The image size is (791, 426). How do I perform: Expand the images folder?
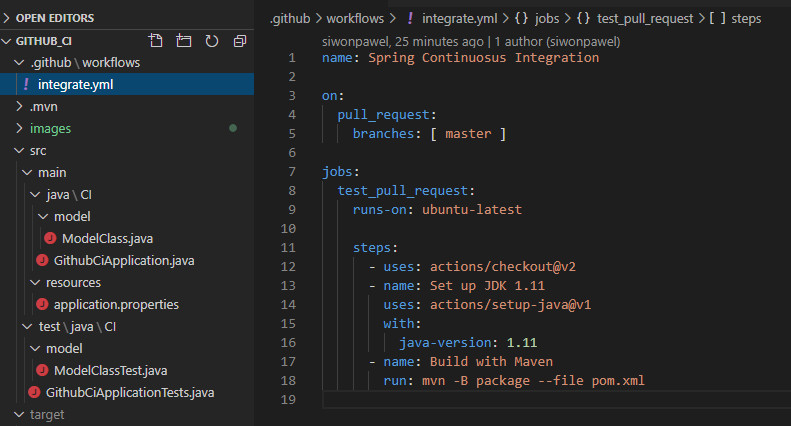(x=19, y=128)
